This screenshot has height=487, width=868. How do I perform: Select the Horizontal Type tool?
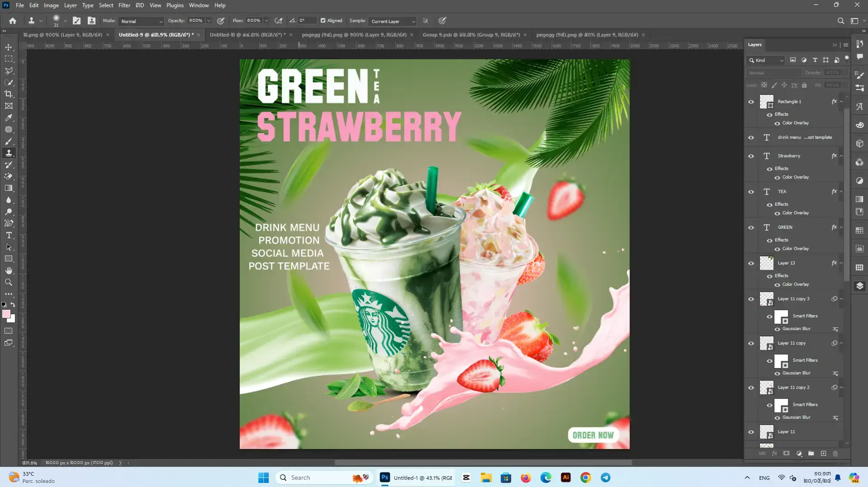coord(9,235)
